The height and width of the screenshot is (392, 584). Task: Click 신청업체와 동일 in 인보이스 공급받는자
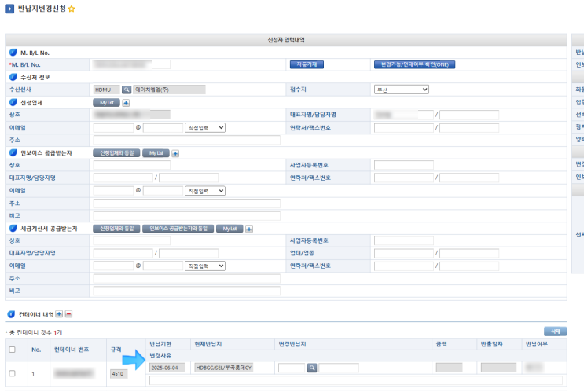pyautogui.click(x=116, y=153)
